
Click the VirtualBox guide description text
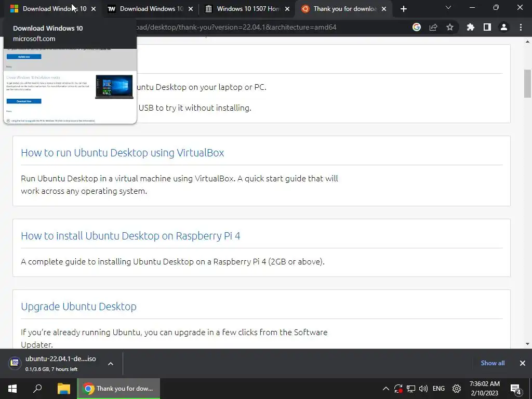tap(179, 185)
